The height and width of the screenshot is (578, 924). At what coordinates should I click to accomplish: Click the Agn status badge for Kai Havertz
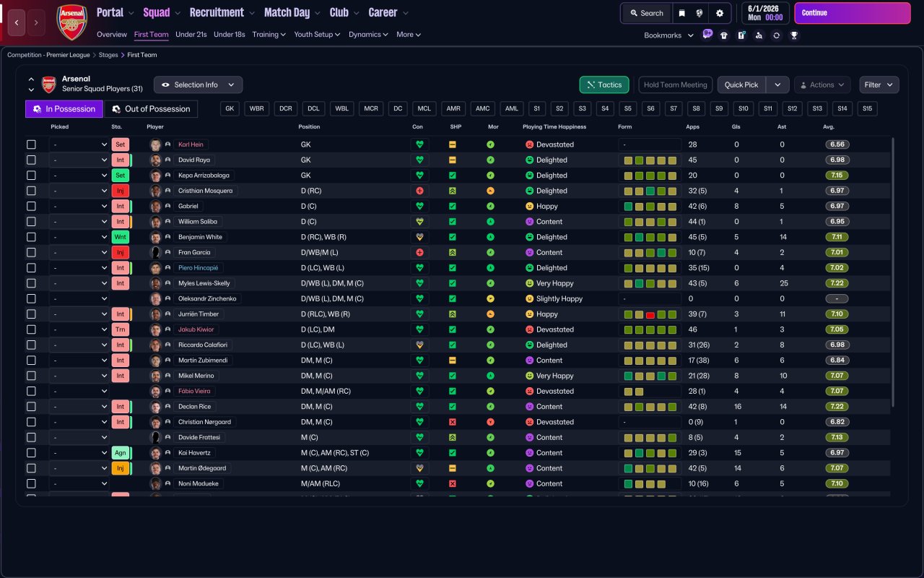pos(121,453)
